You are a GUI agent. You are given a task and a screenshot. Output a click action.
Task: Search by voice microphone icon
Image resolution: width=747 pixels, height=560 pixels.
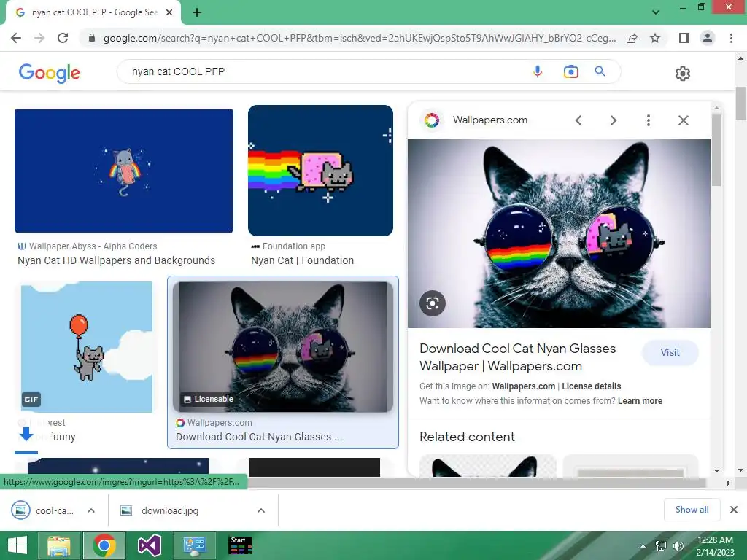538,71
